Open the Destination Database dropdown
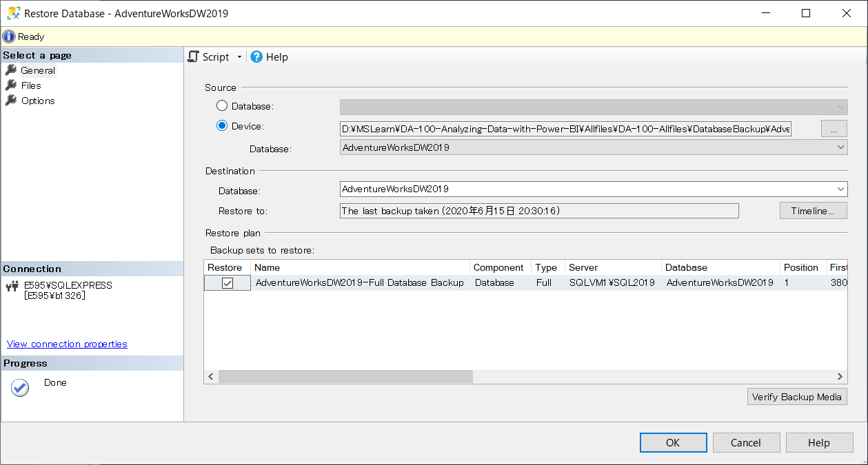 [840, 189]
